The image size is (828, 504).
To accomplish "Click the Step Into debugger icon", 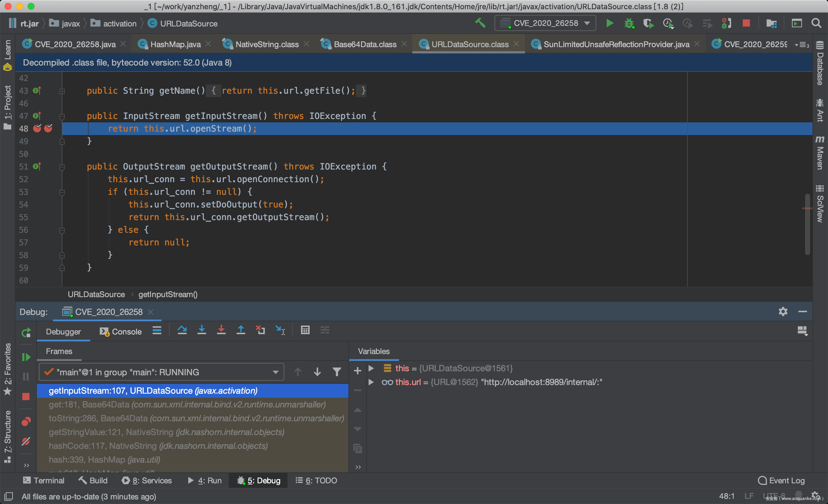I will [x=202, y=330].
